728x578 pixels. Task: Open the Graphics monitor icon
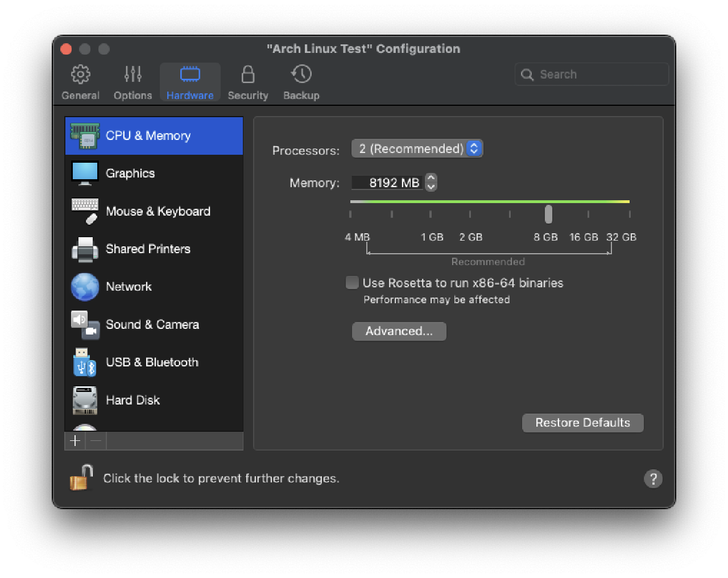[x=85, y=174]
